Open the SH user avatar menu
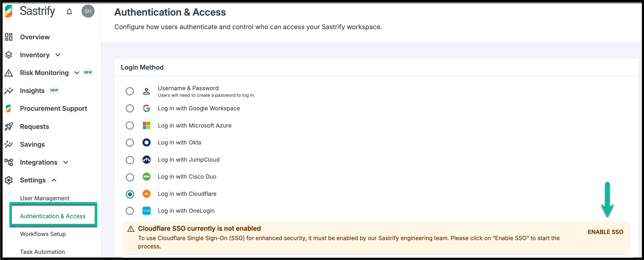 coord(88,11)
